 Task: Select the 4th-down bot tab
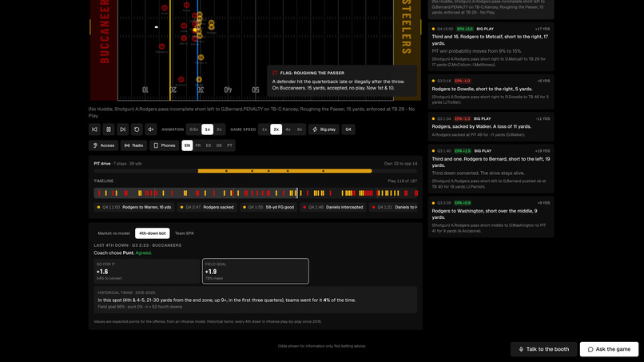153,233
